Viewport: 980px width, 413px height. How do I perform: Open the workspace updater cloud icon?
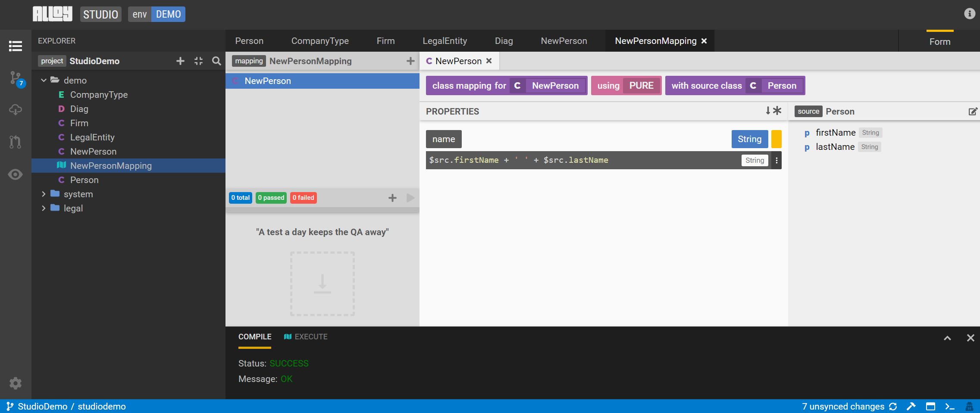[x=16, y=110]
